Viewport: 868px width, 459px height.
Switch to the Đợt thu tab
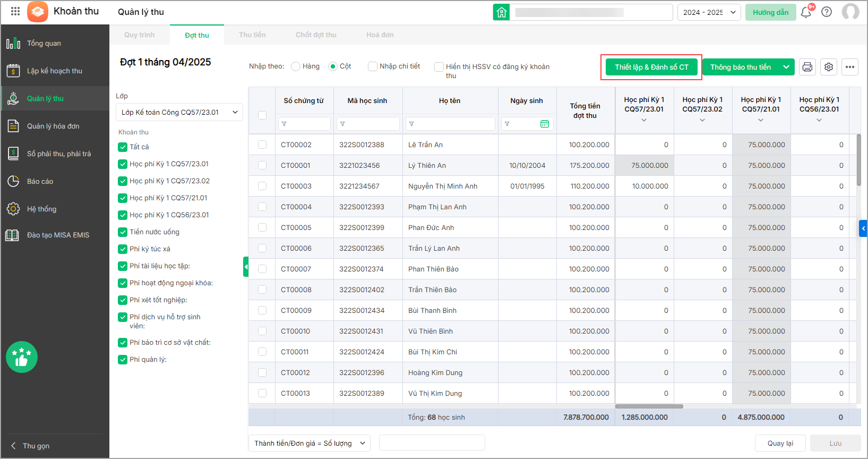[x=197, y=35]
